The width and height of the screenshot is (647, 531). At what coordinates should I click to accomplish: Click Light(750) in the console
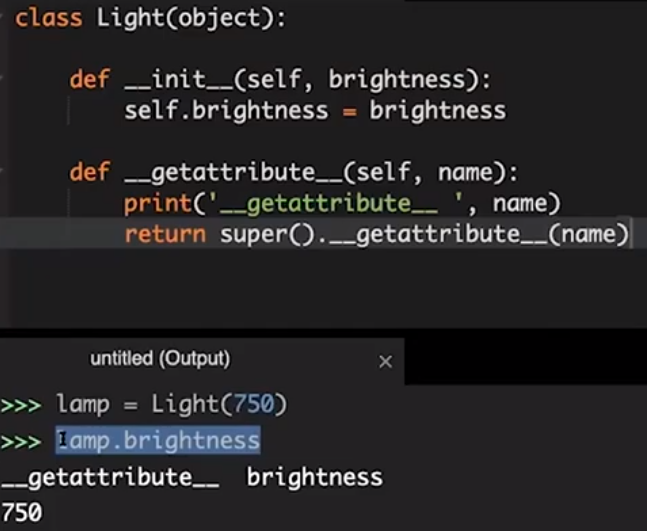[x=219, y=404]
